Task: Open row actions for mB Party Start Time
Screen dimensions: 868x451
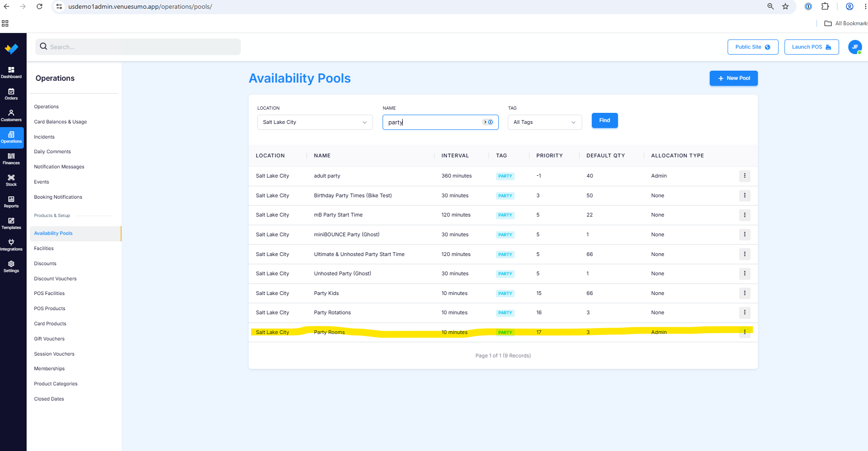Action: [x=745, y=215]
